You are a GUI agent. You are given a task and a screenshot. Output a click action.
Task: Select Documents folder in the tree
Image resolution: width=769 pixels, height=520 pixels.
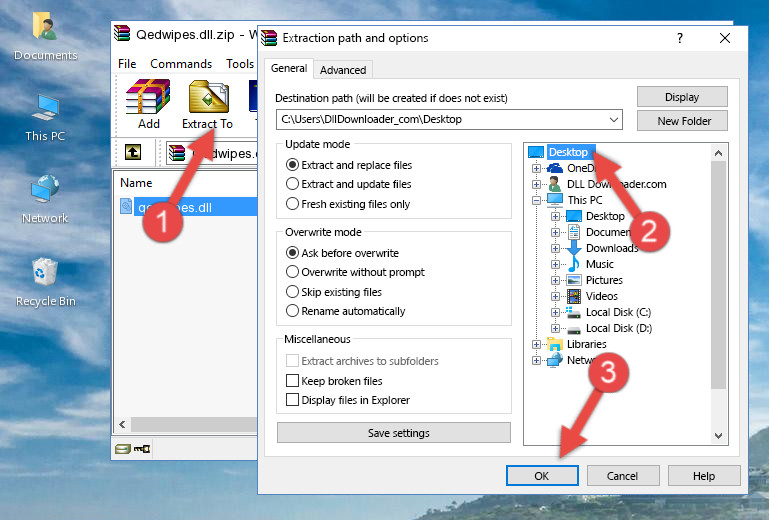click(x=608, y=232)
